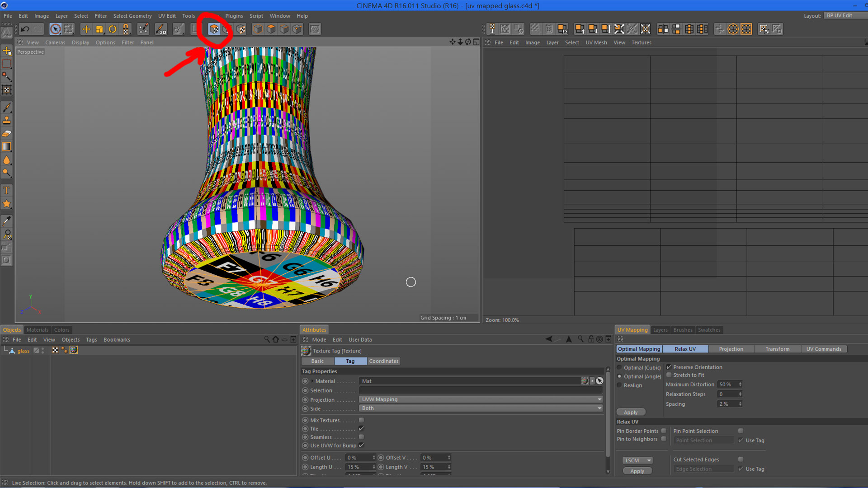The image size is (868, 488).
Task: Click the Undo arrow icon
Action: click(25, 29)
